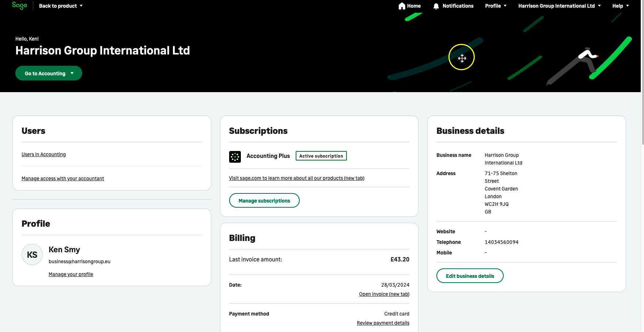Expand the Help menu

(x=621, y=6)
